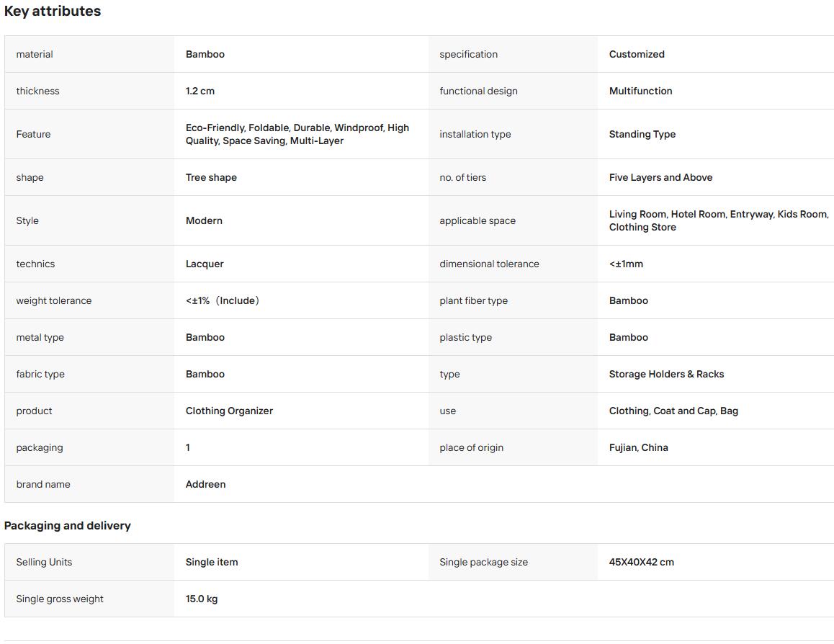This screenshot has height=644, width=834.
Task: Select the Addreen brand name
Action: point(205,485)
